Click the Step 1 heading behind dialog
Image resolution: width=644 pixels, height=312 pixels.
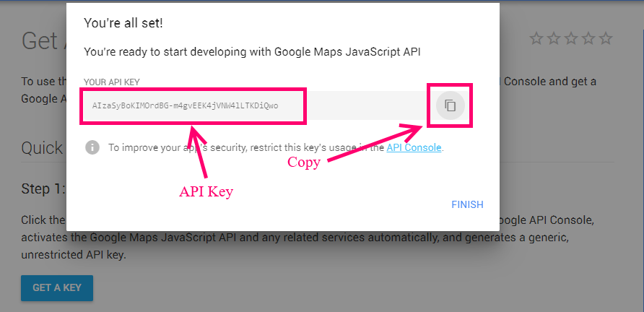(x=43, y=188)
